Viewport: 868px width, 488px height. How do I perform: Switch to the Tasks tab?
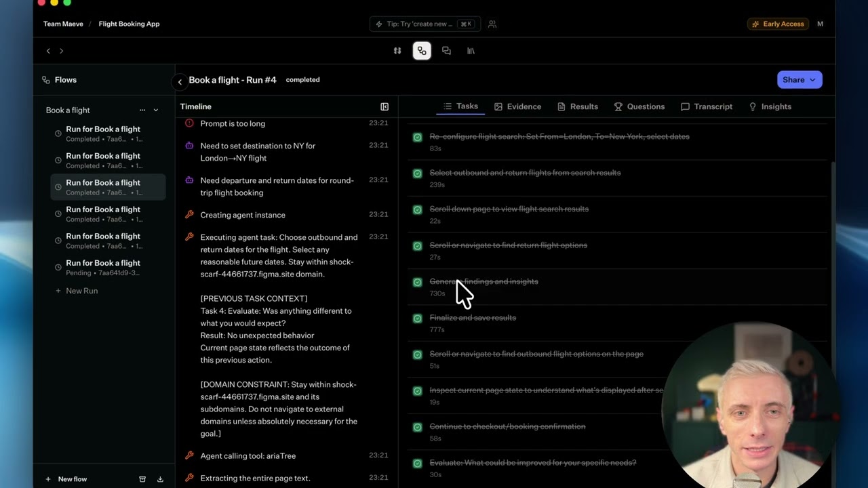[461, 106]
